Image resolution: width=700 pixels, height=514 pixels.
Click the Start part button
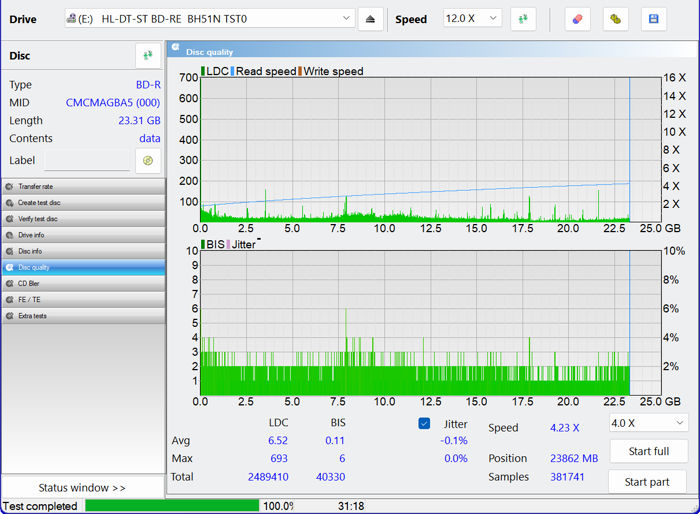647,482
